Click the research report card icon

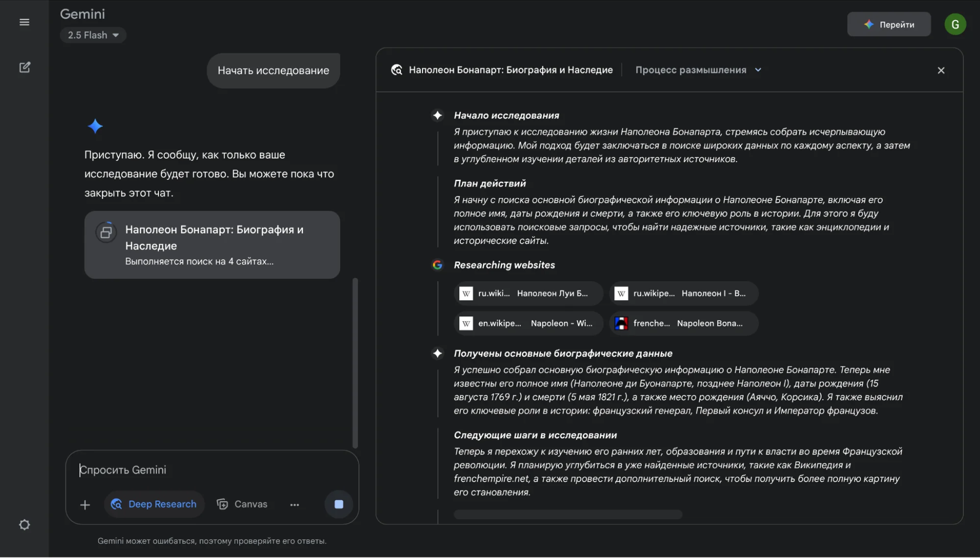[x=106, y=232]
